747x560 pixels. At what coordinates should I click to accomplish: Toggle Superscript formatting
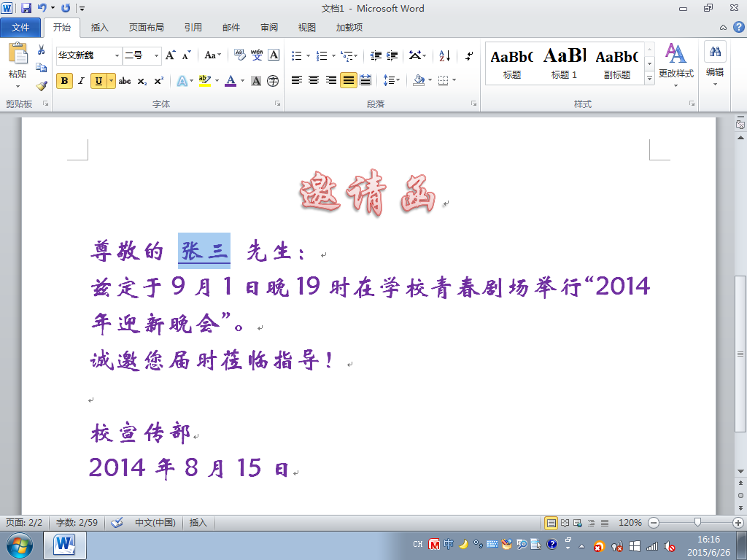(158, 81)
